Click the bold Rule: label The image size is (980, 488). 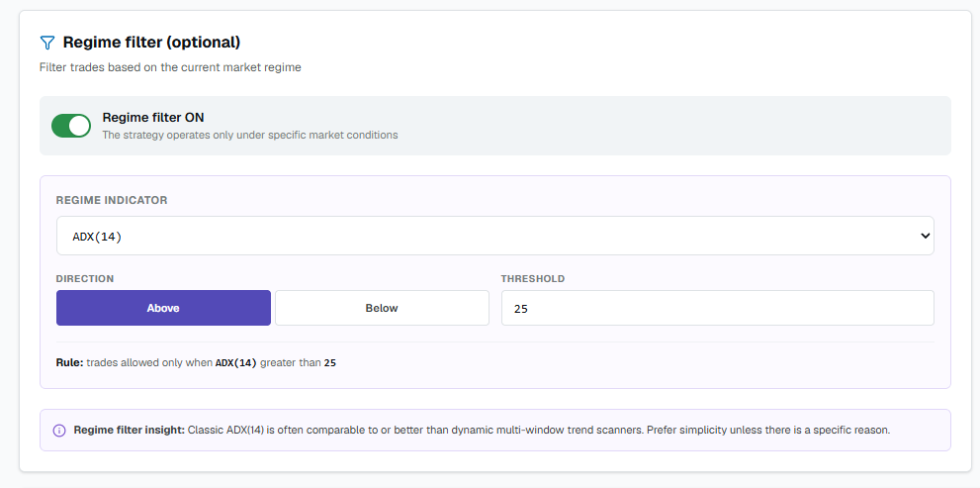pos(70,362)
